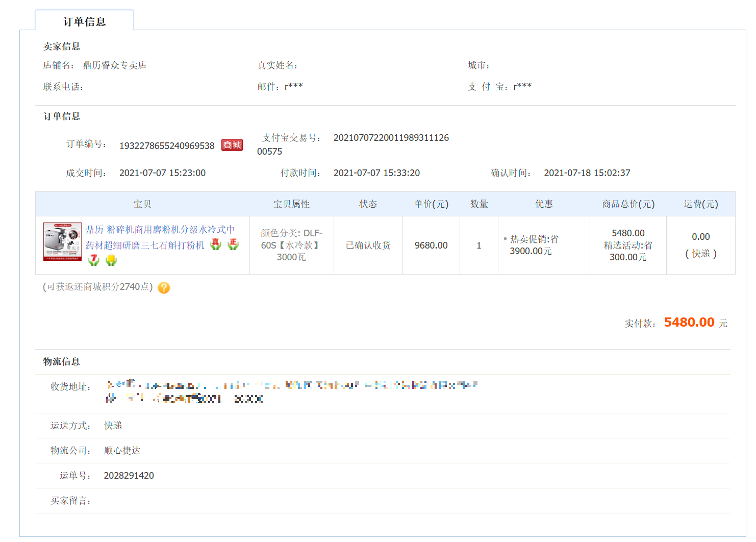The width and height of the screenshot is (756, 542).
Task: Click the blurred 收货地址 address text
Action: tap(292, 391)
